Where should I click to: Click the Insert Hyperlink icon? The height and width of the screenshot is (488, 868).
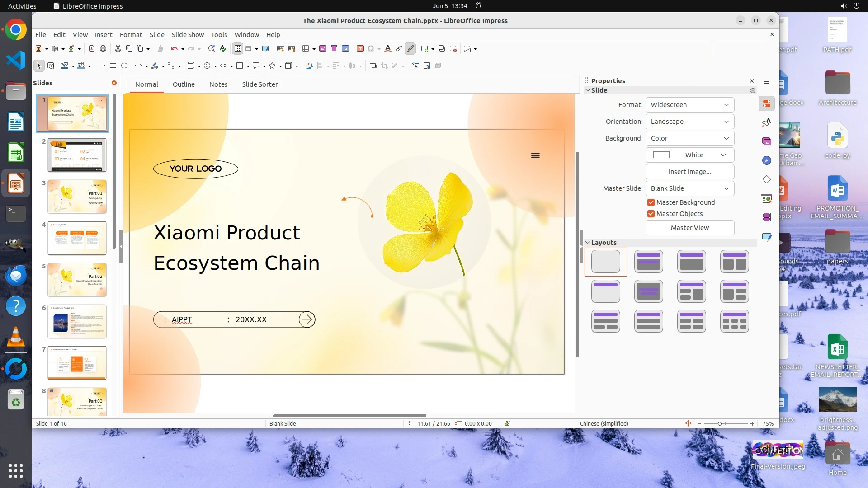coord(399,49)
